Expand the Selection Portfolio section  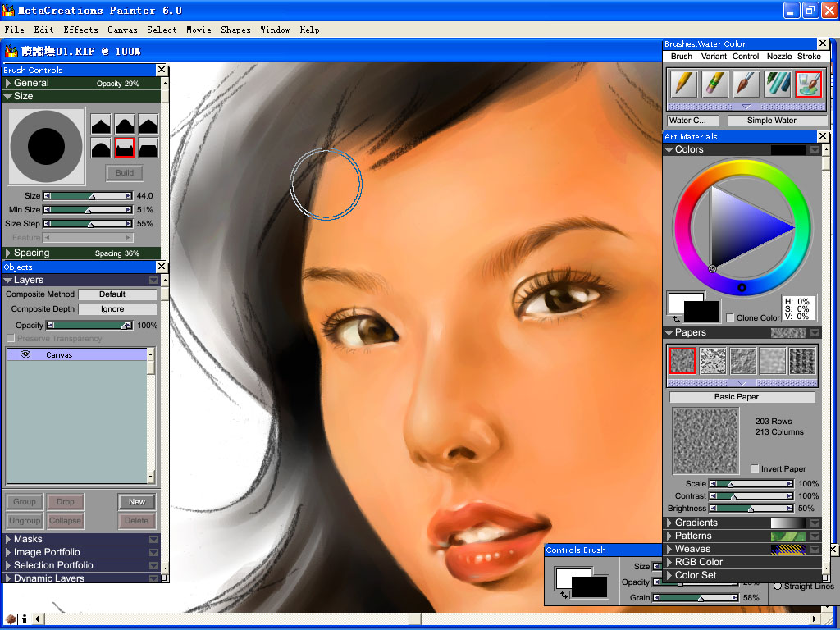8,565
